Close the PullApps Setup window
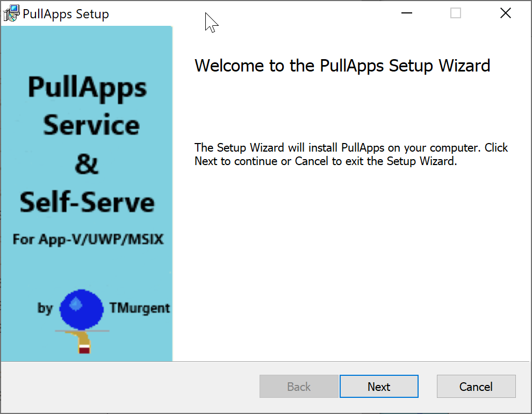This screenshot has height=414, width=532. (505, 13)
